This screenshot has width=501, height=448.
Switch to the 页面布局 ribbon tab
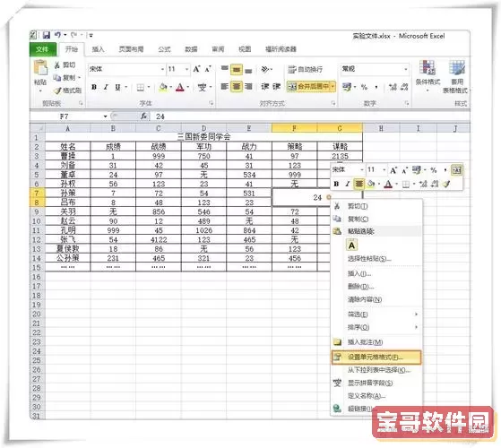(131, 49)
